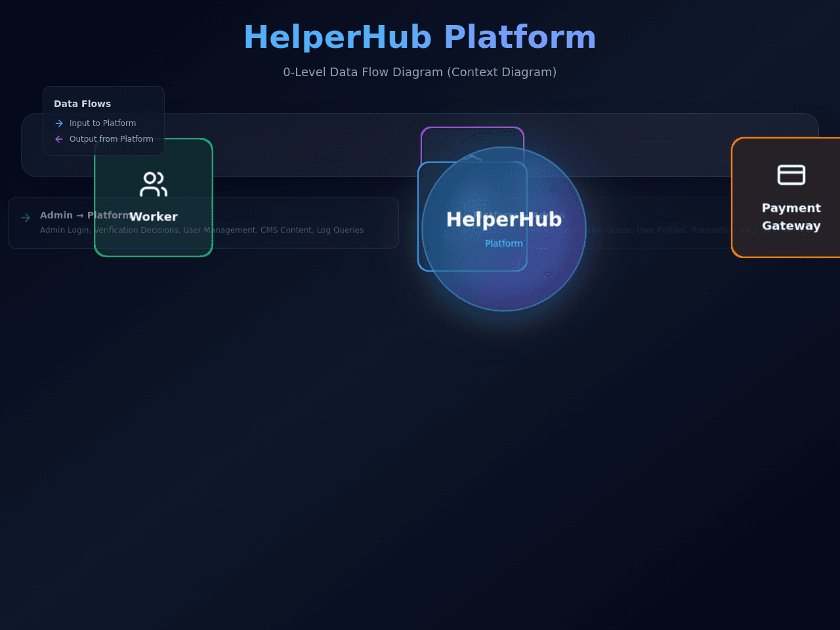
Task: Click the Payment Gateway credit card icon
Action: (791, 175)
